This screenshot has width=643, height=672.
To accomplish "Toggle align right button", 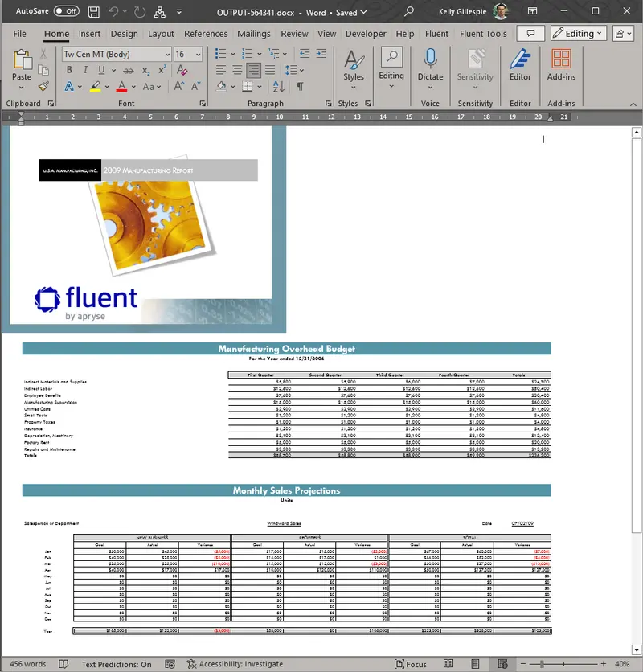I will pos(254,70).
